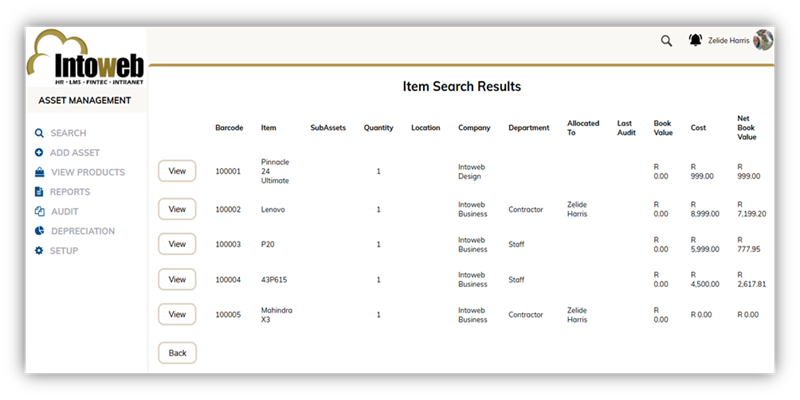800x400 pixels.
Task: Click the magnifier search icon in header
Action: pos(666,41)
